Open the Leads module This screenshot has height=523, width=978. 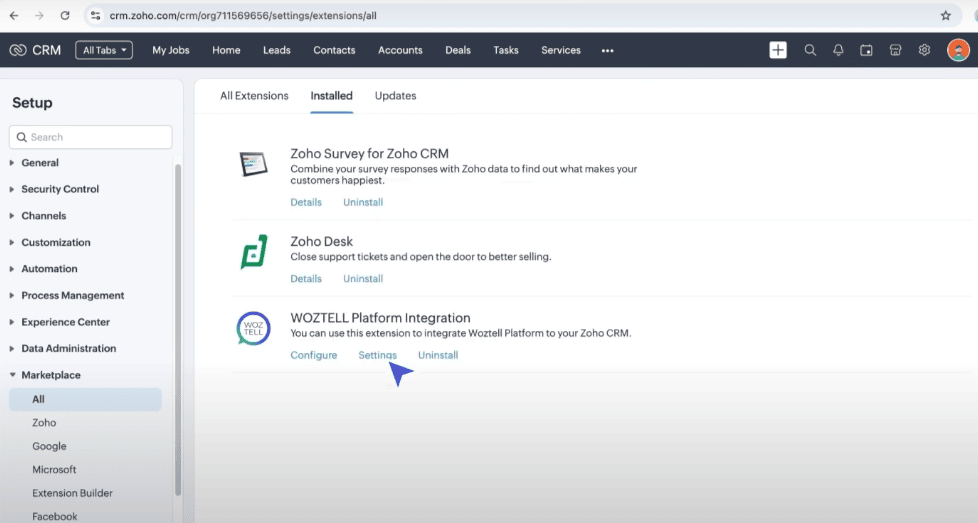pyautogui.click(x=276, y=50)
